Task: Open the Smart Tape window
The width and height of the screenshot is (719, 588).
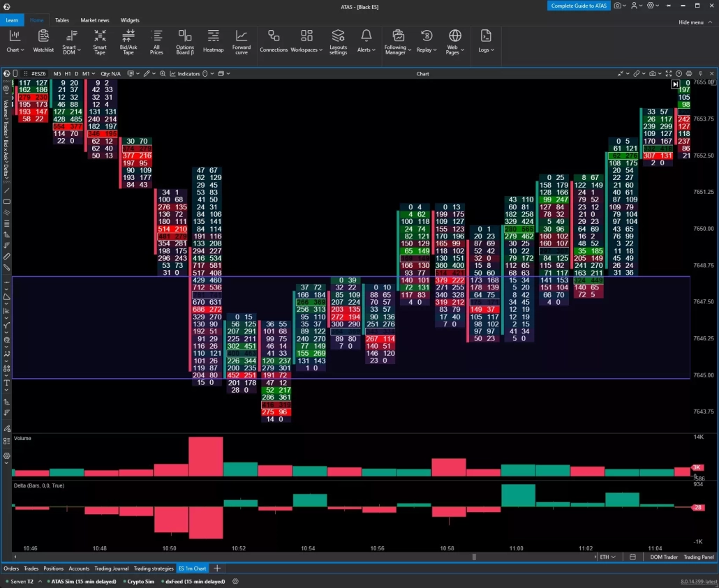Action: [100, 41]
